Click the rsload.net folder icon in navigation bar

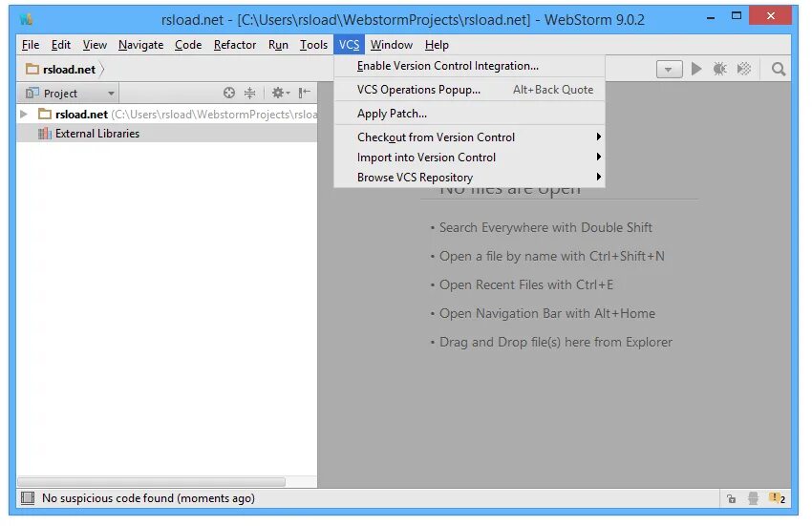(32, 69)
